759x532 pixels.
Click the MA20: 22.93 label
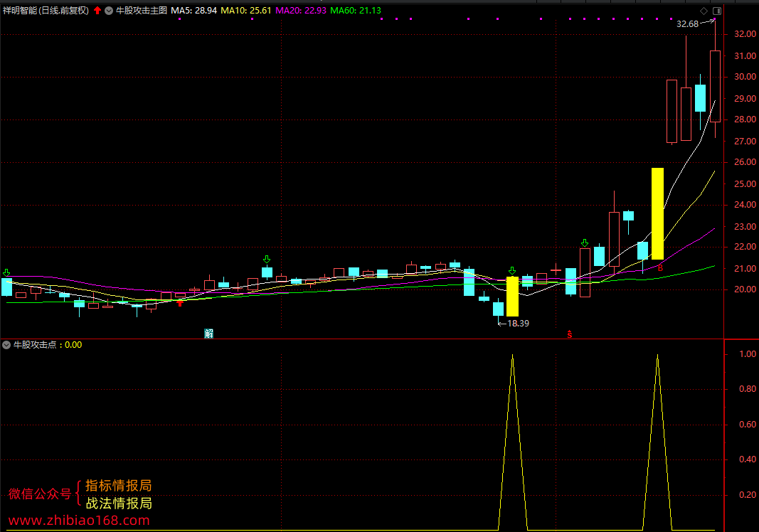301,10
